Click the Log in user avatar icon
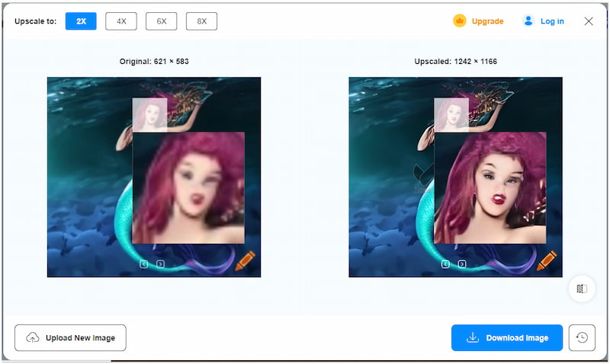 [528, 21]
